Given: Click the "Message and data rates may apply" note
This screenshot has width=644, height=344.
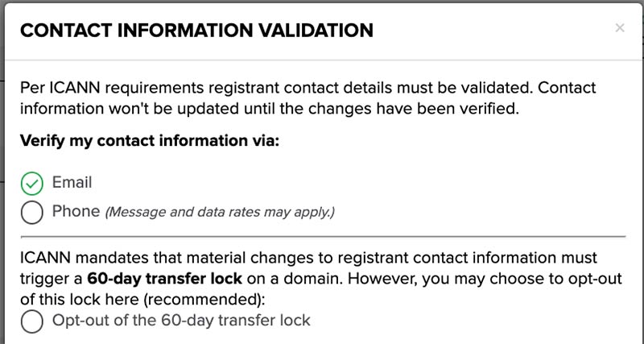Looking at the screenshot, I should pos(220,212).
